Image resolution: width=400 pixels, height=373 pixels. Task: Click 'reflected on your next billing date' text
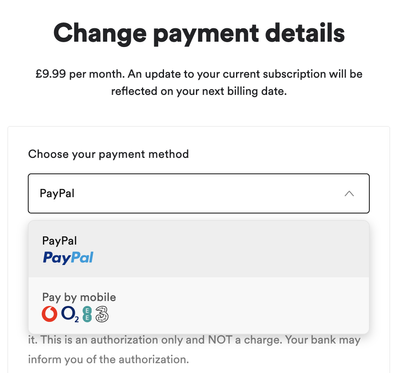pyautogui.click(x=199, y=91)
